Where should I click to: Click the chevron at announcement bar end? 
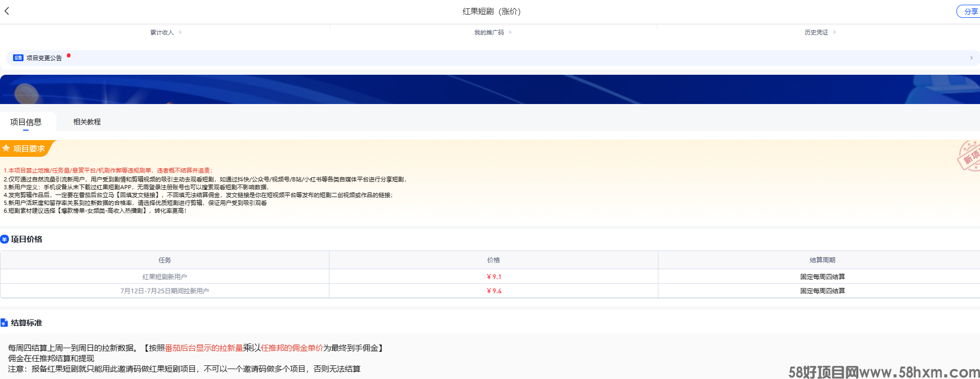971,58
